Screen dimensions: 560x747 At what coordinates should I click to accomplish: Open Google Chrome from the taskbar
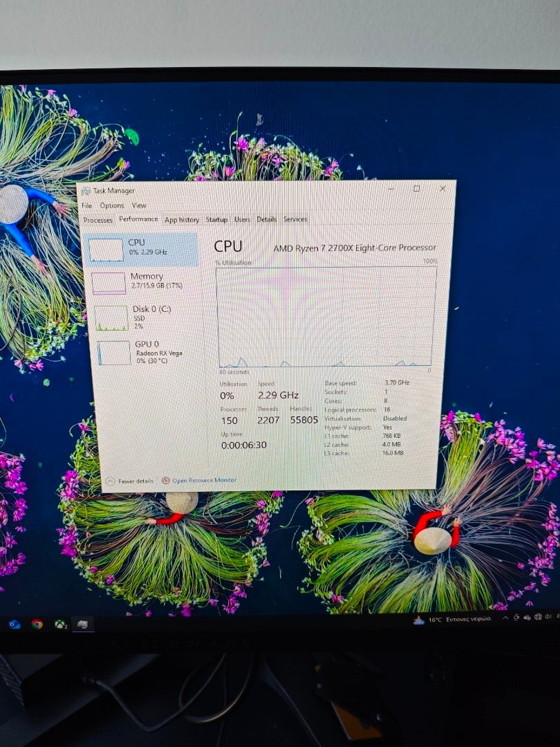[x=37, y=624]
